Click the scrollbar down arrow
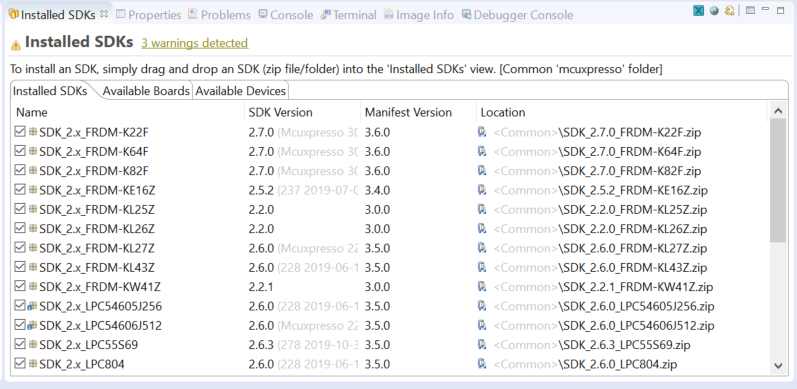This screenshot has width=797, height=389. coord(778,366)
